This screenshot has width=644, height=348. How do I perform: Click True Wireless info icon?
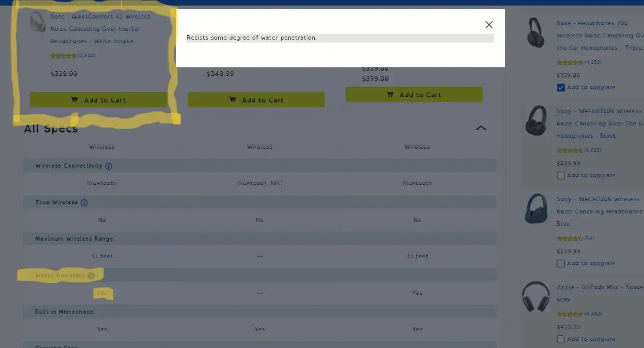pos(84,203)
